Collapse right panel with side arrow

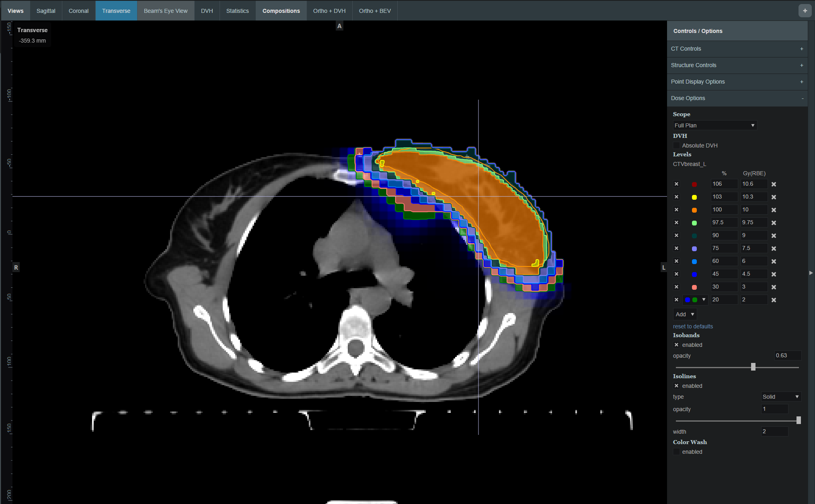(x=811, y=272)
